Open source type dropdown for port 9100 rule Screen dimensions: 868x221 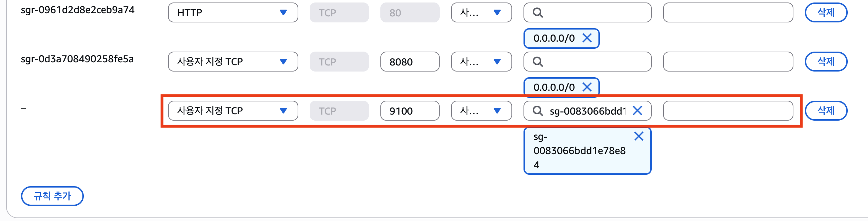tap(481, 111)
